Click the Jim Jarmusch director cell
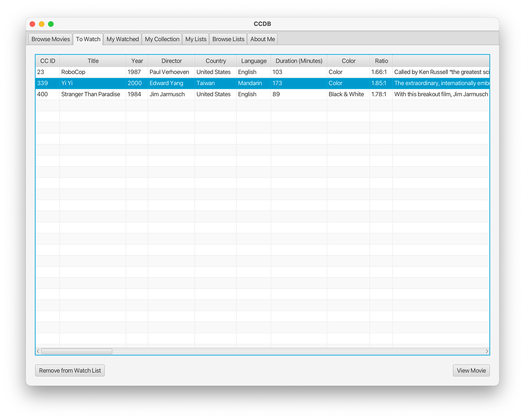 tap(171, 94)
